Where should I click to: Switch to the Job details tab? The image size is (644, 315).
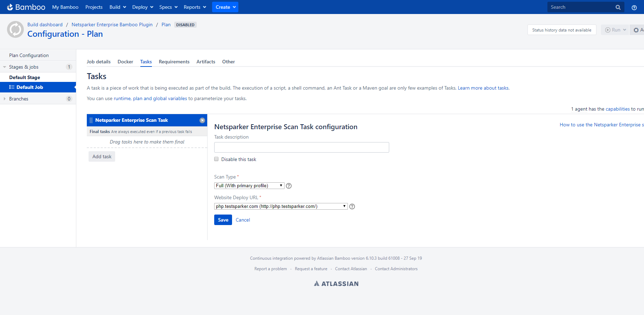99,62
